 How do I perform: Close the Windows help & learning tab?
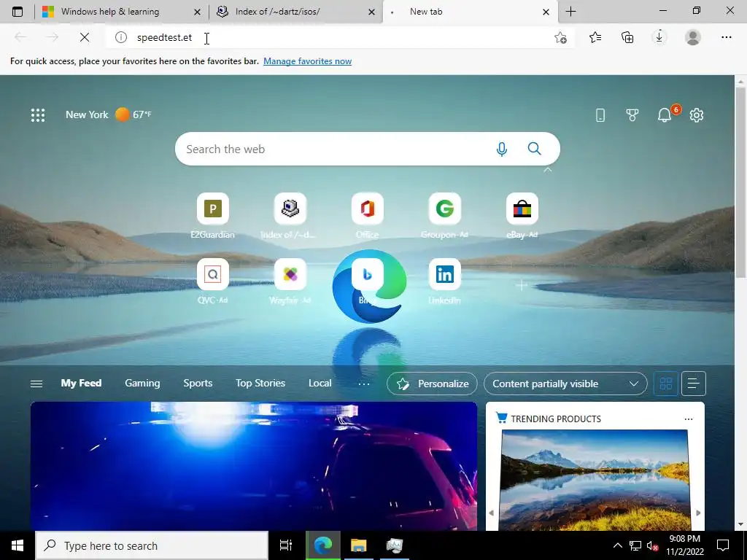click(x=197, y=12)
